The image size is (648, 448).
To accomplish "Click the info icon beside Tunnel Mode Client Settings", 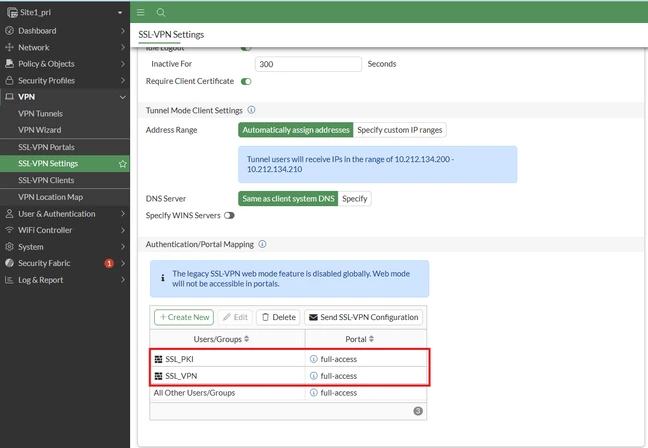I will pyautogui.click(x=251, y=110).
